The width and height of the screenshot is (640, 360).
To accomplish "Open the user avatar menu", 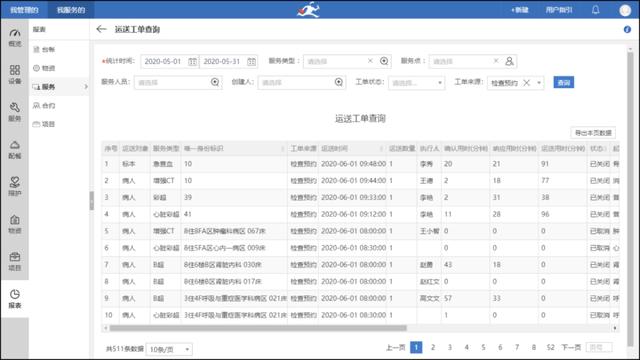I will click(x=625, y=10).
